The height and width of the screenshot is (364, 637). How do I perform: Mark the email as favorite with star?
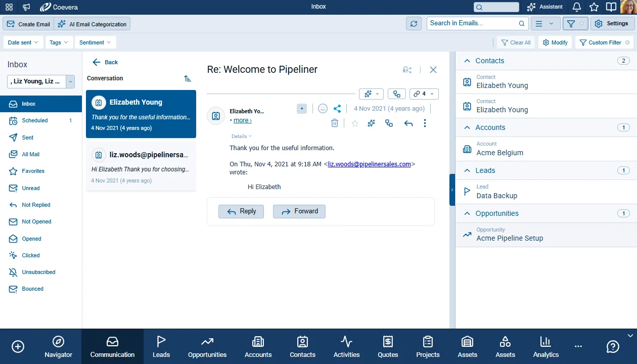point(355,123)
